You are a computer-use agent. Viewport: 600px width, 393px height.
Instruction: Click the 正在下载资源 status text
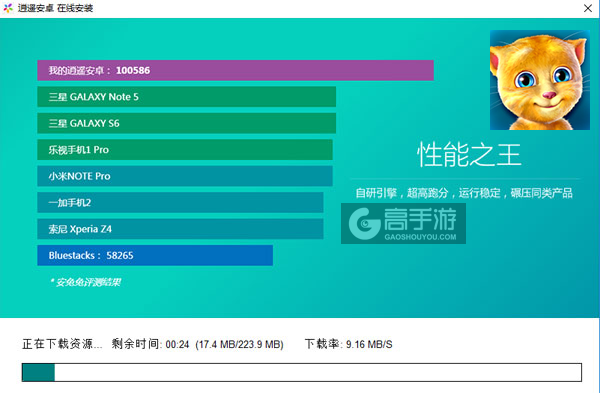click(x=62, y=344)
